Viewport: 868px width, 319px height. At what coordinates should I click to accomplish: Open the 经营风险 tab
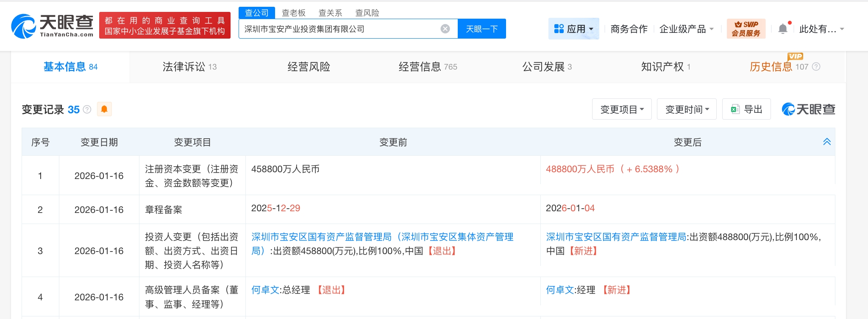309,67
